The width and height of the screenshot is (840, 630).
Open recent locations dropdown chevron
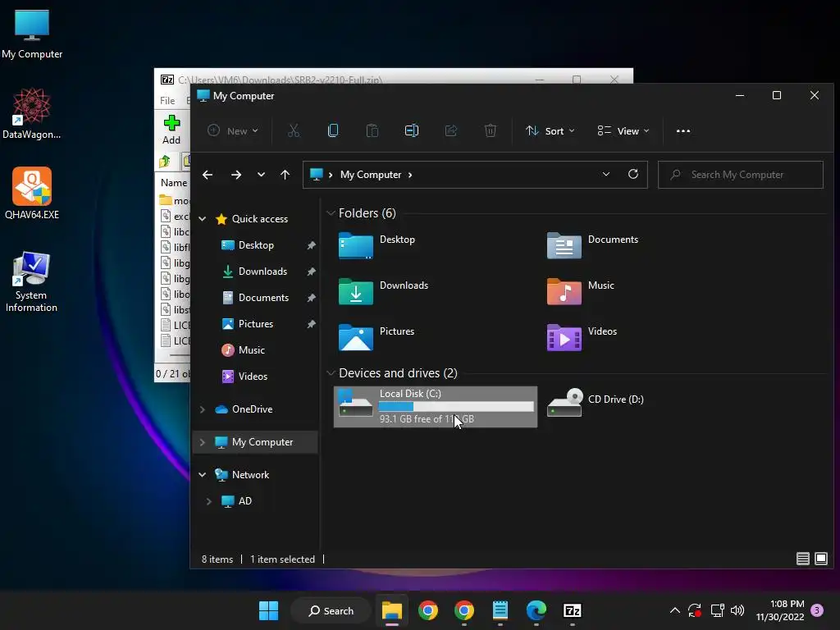coord(261,175)
